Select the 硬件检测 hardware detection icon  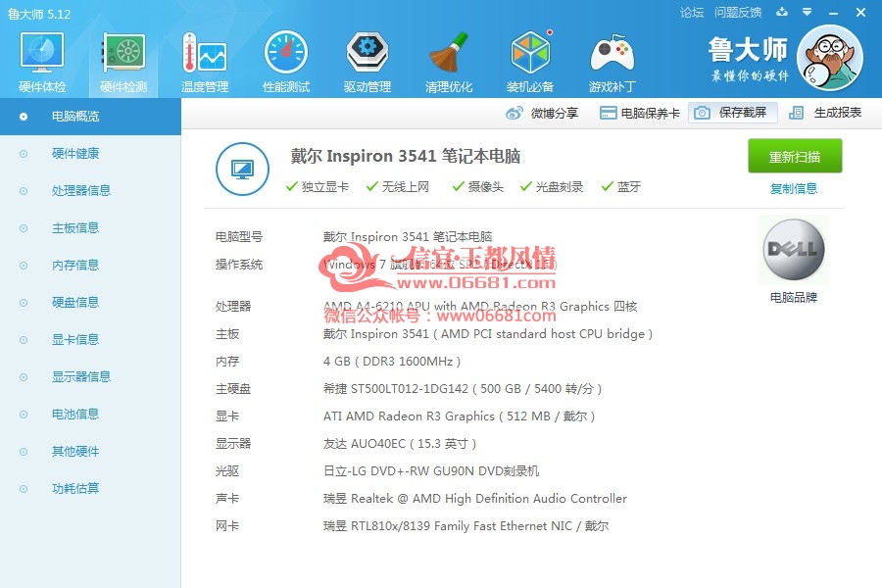click(123, 62)
